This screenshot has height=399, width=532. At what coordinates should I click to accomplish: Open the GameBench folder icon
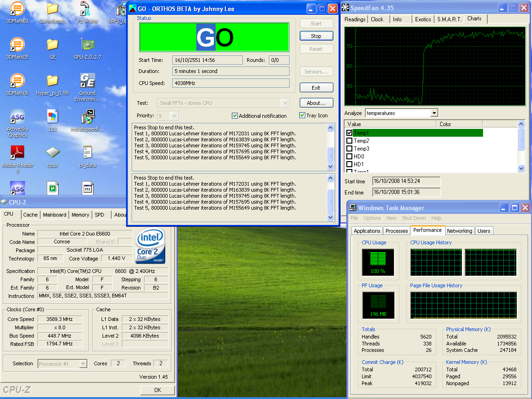[52, 9]
